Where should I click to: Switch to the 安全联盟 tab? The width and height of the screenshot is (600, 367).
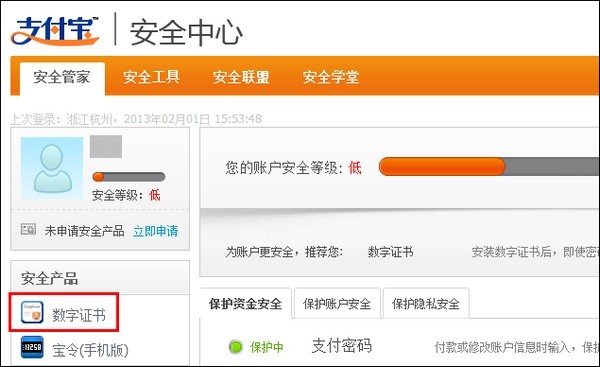coord(241,77)
